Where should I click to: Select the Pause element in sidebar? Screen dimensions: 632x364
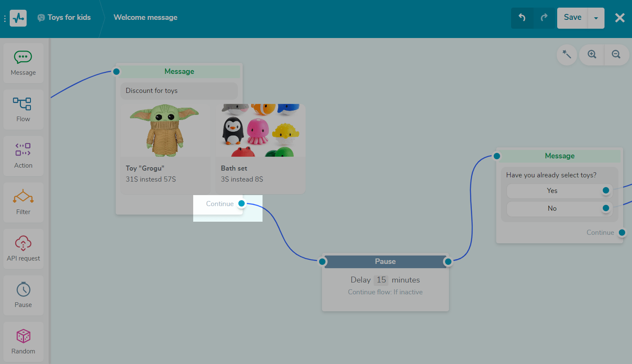(23, 295)
